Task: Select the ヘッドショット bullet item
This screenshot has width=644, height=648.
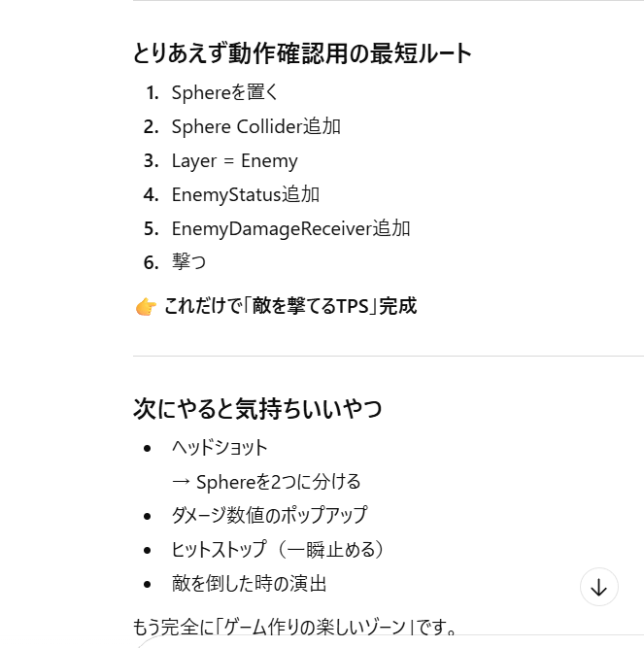Action: click(219, 448)
